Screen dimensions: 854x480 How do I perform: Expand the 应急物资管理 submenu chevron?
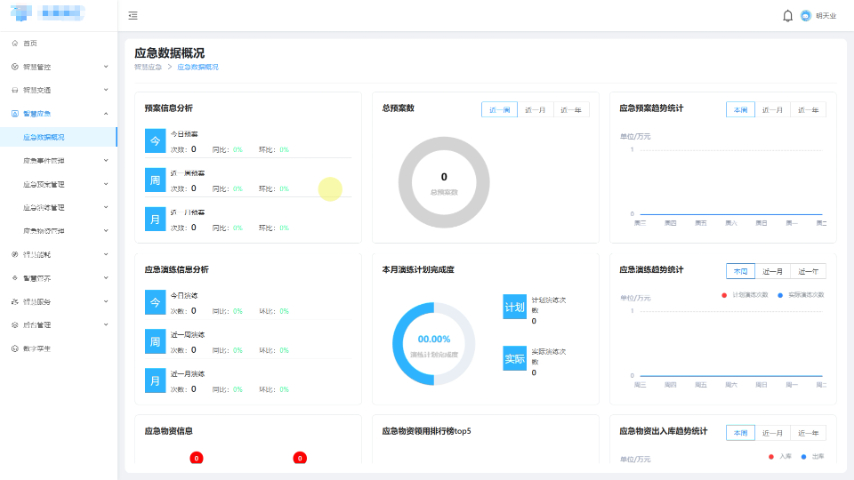[106, 231]
